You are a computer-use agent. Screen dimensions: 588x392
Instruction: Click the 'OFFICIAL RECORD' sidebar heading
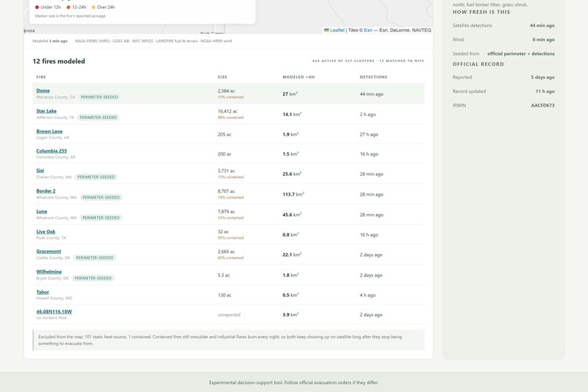pyautogui.click(x=478, y=64)
